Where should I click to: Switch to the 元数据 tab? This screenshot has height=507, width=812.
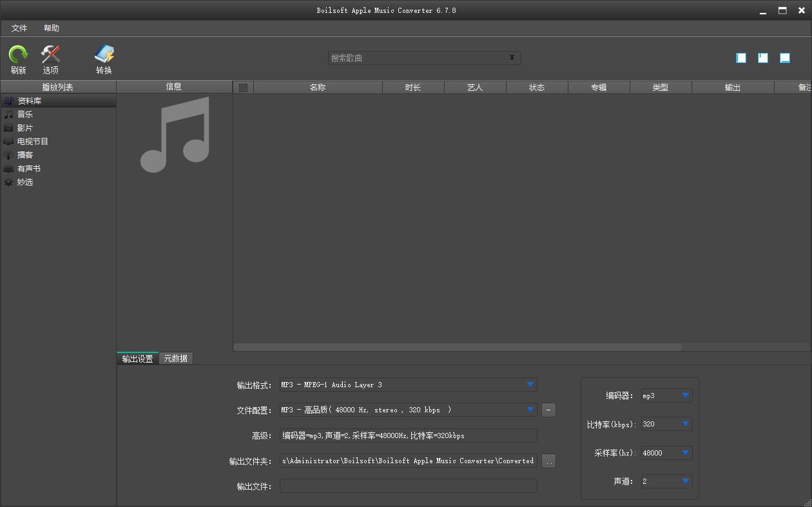click(175, 358)
